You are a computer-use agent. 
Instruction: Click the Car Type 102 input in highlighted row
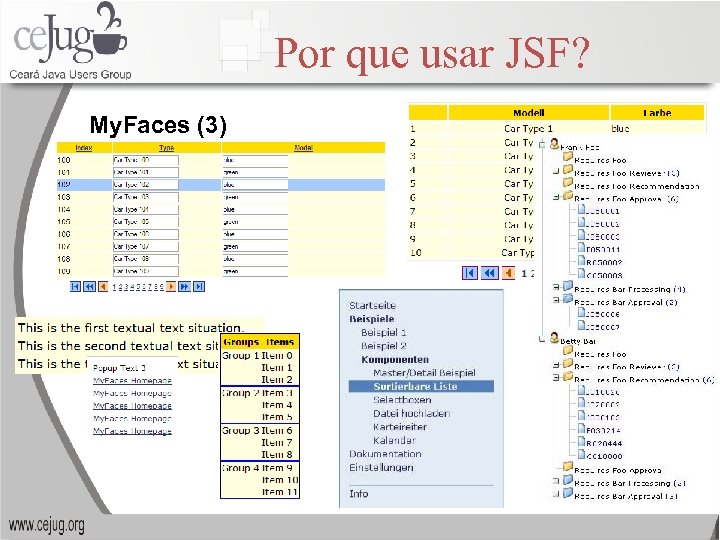pos(146,185)
